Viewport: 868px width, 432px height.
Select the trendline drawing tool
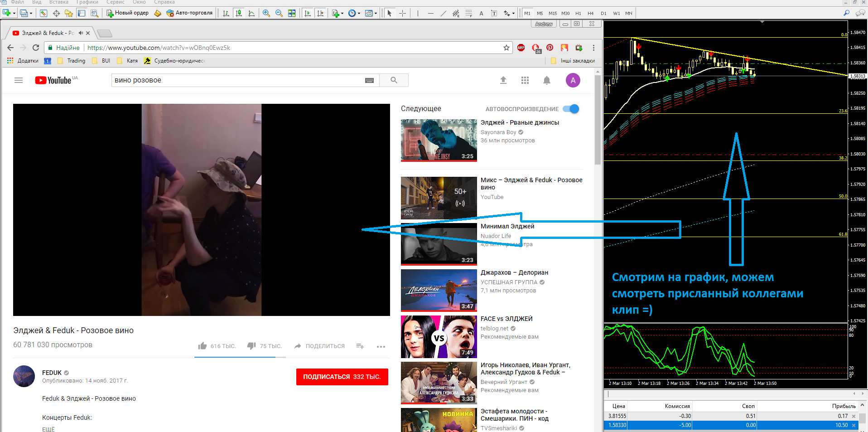(443, 13)
